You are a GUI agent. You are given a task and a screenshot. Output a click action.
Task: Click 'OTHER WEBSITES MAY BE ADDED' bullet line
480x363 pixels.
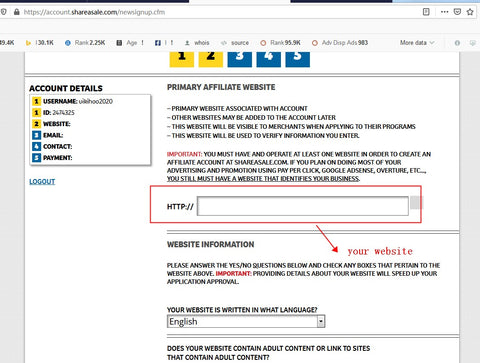pos(251,118)
